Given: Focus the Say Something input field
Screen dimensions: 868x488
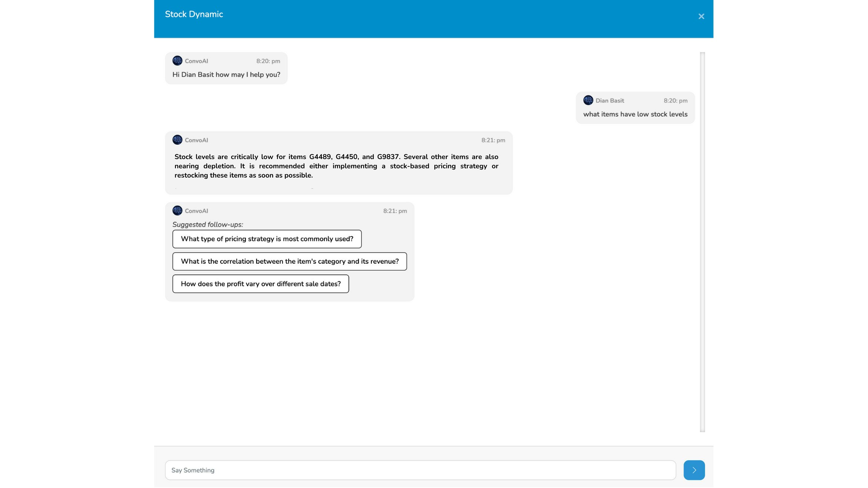Looking at the screenshot, I should pyautogui.click(x=420, y=470).
